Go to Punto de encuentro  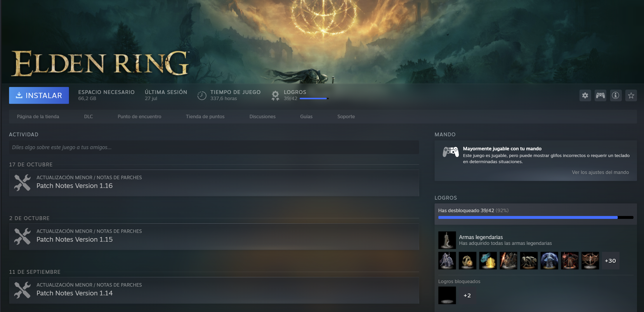click(x=139, y=116)
